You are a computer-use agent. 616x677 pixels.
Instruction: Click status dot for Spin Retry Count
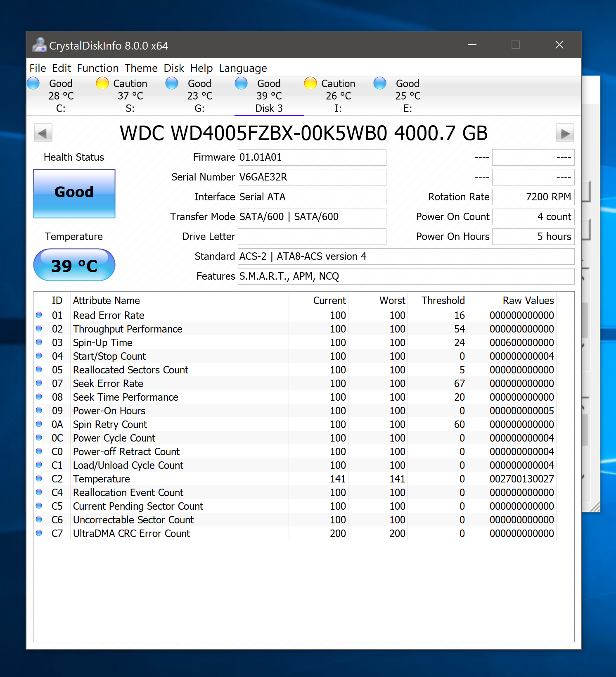(39, 424)
